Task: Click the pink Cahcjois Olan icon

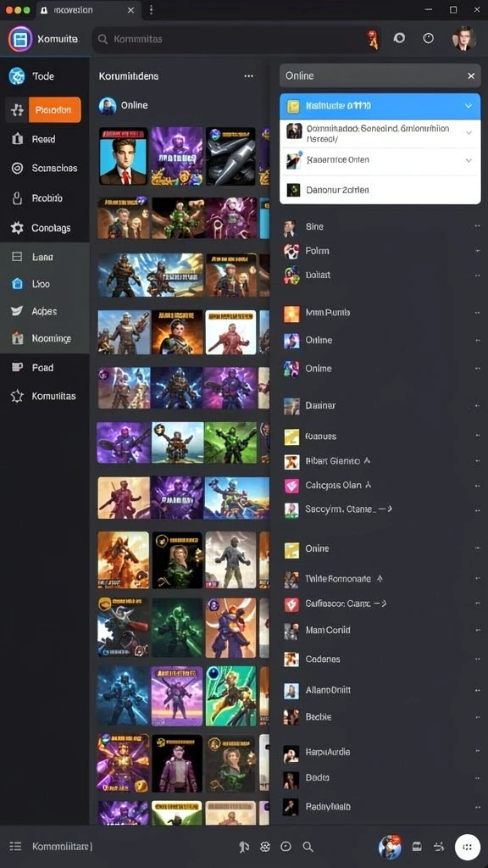Action: click(x=291, y=486)
